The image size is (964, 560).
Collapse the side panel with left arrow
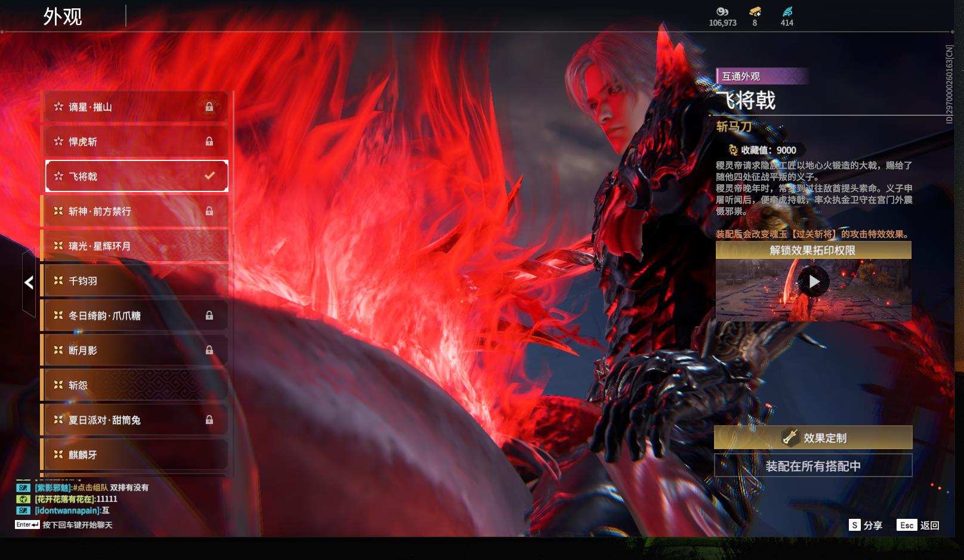29,282
